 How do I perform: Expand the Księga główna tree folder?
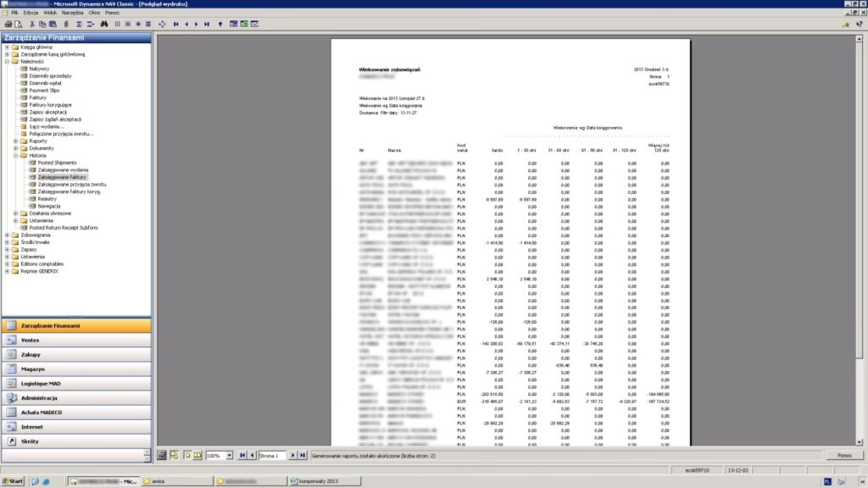point(7,47)
